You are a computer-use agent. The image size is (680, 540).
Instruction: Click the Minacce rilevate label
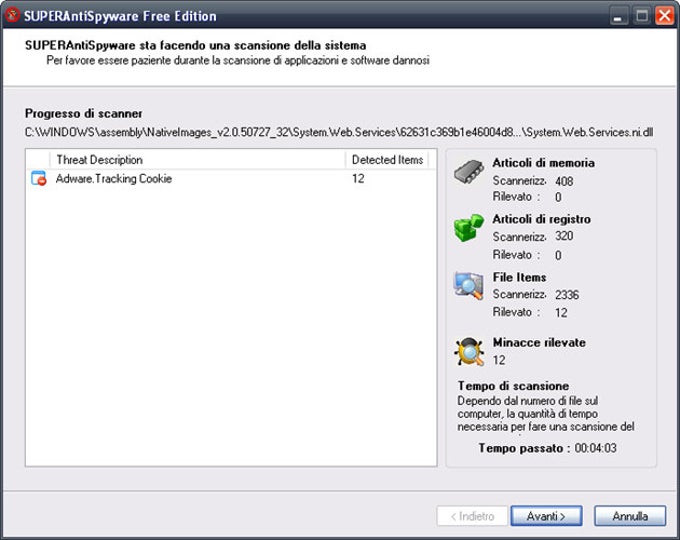[539, 342]
